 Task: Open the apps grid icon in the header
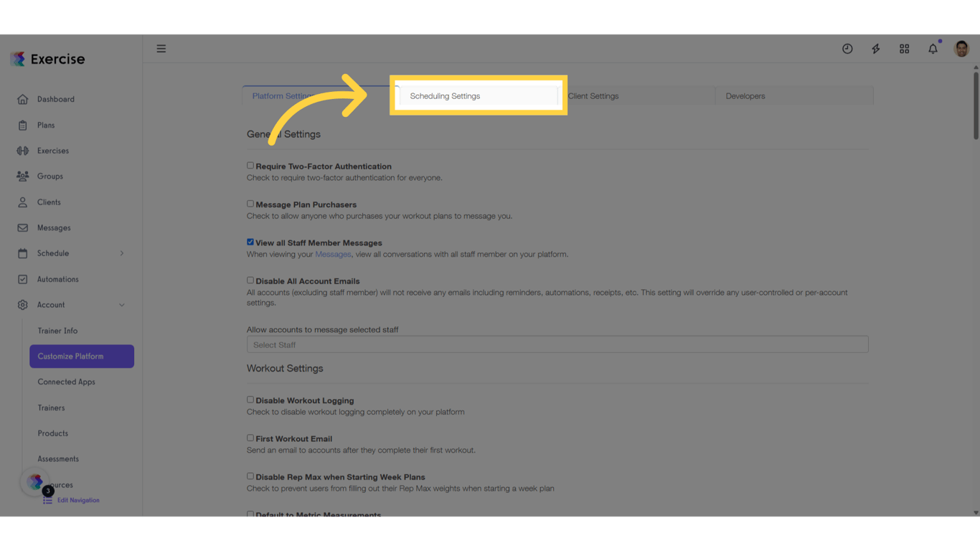904,48
